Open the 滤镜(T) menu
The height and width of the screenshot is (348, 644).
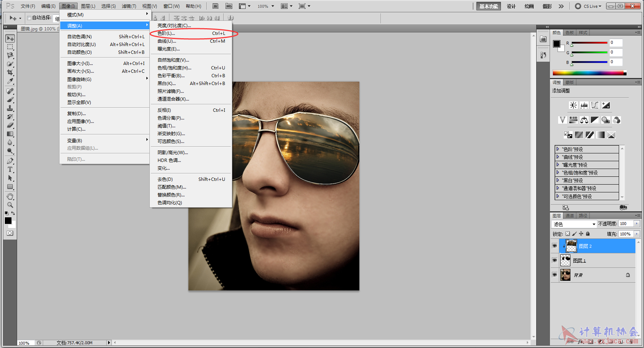pyautogui.click(x=129, y=6)
